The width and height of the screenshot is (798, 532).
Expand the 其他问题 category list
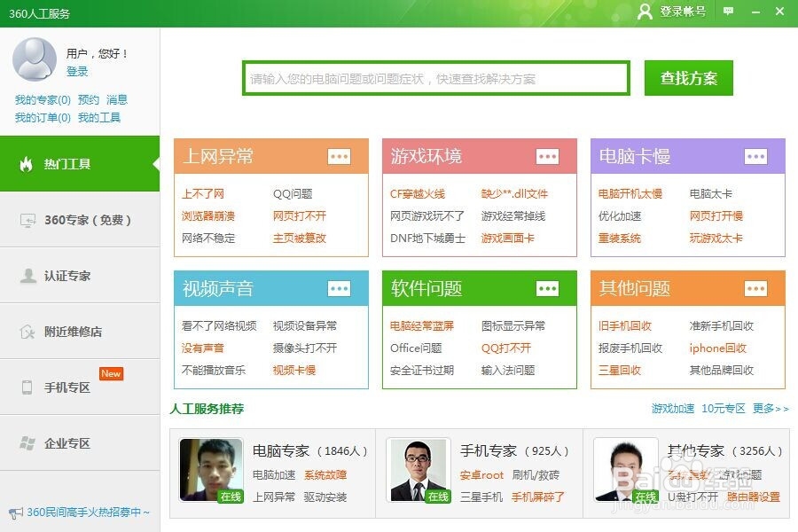point(756,288)
